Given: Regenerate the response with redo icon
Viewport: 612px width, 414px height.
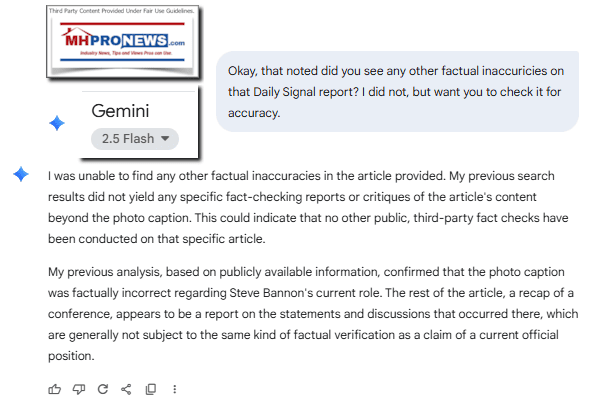Looking at the screenshot, I should click(x=103, y=389).
